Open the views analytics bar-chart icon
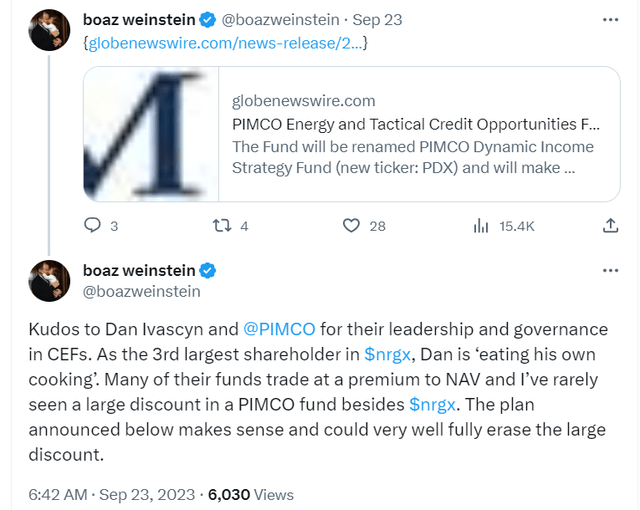The image size is (640, 510). 481,226
